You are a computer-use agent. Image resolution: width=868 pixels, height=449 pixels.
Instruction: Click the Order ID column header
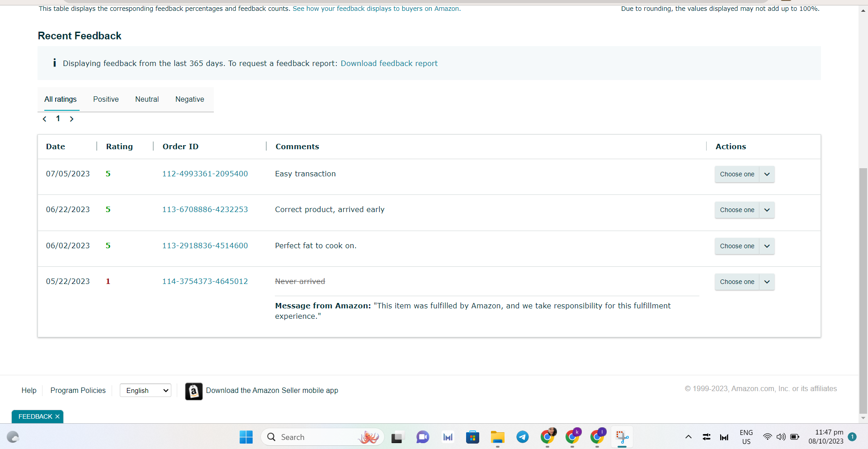coord(180,147)
